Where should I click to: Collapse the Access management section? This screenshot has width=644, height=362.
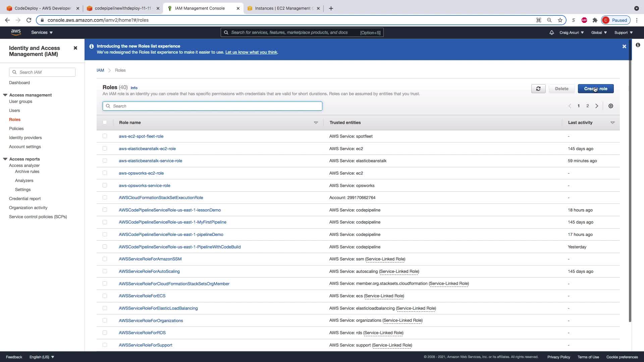(5, 95)
